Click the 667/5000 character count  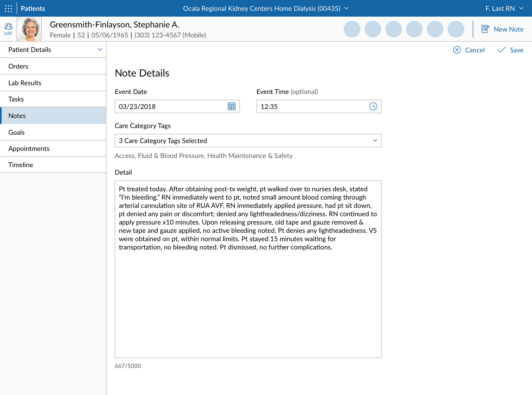click(x=128, y=366)
